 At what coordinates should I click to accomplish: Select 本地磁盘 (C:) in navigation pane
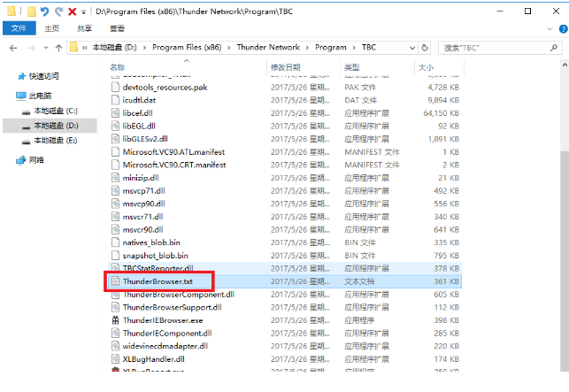pyautogui.click(x=55, y=111)
